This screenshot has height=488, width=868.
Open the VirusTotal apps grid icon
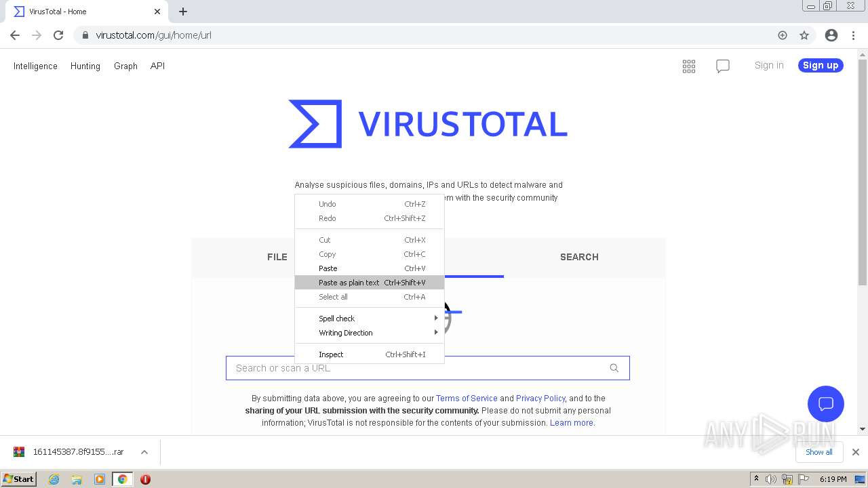point(689,66)
